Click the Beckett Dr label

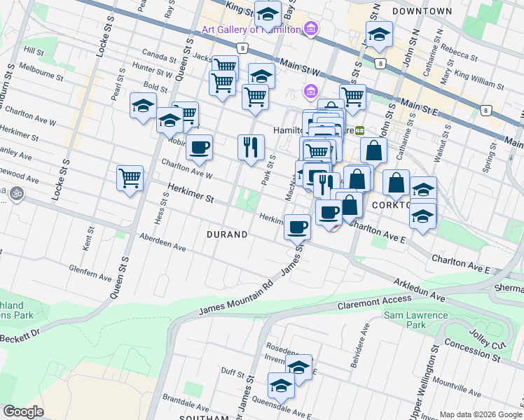pos(20,335)
